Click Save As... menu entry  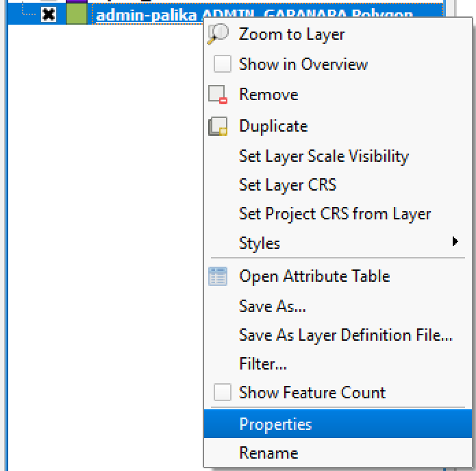click(x=272, y=306)
